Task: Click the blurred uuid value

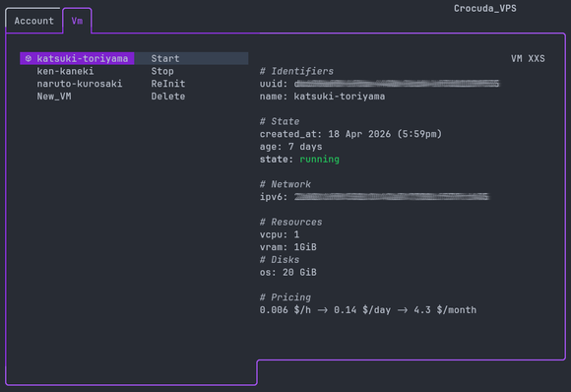Action: pyautogui.click(x=397, y=84)
